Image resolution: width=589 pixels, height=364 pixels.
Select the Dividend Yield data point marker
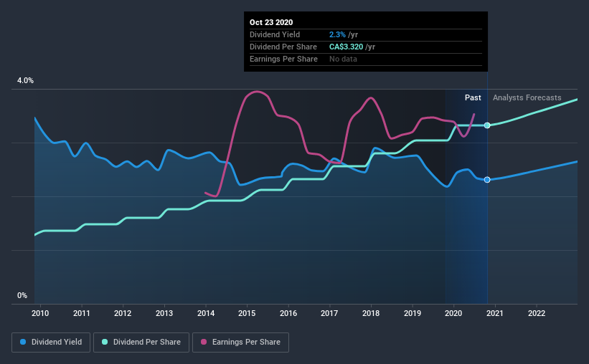[487, 180]
